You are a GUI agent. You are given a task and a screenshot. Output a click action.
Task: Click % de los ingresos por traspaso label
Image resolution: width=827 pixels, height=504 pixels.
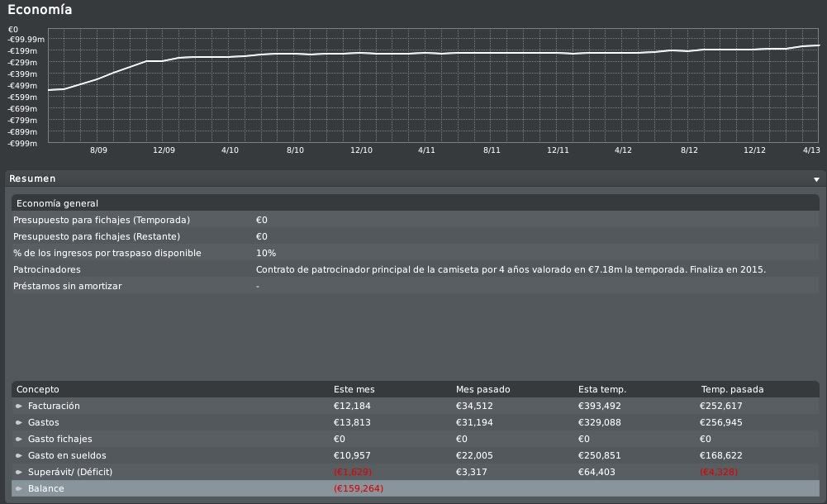[107, 253]
